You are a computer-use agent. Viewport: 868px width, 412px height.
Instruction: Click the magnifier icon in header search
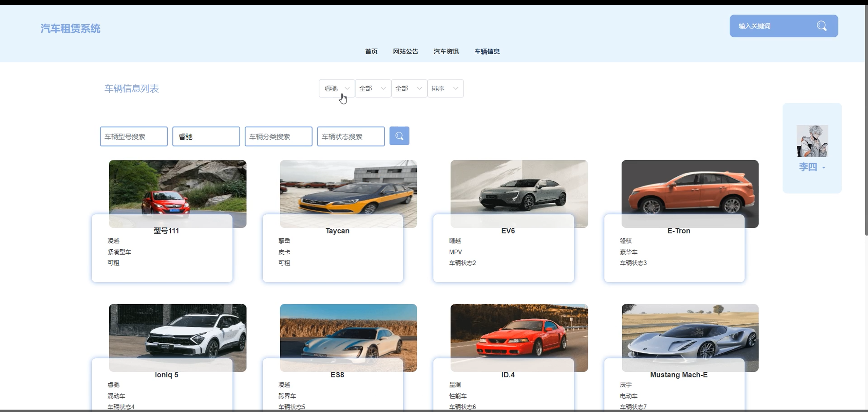point(822,26)
